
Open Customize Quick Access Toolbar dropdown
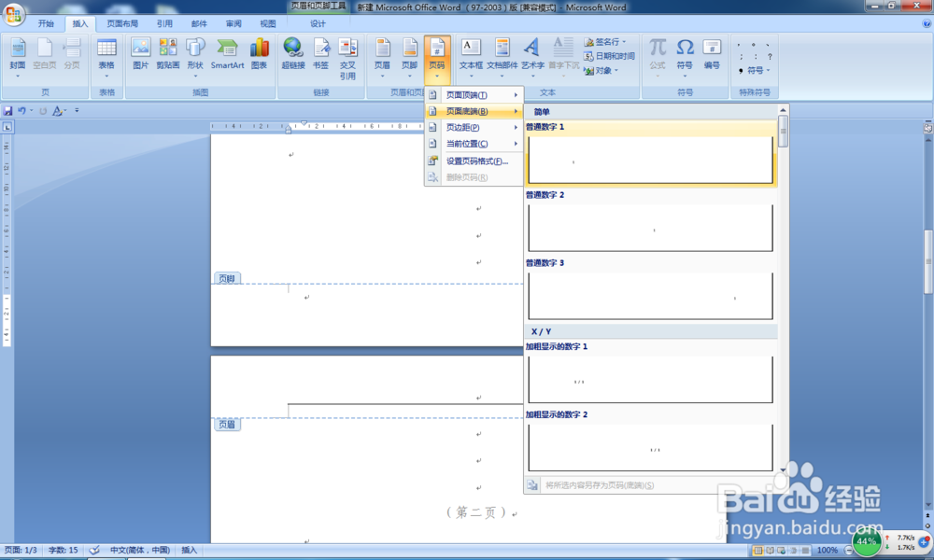(77, 111)
